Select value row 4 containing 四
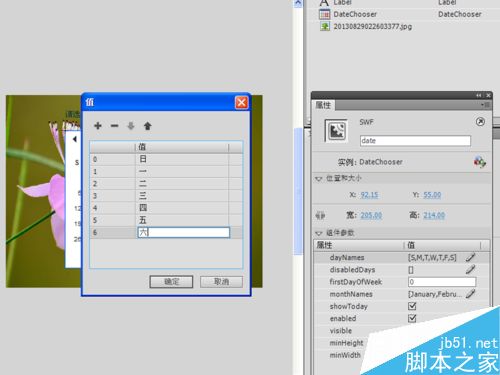 point(166,208)
